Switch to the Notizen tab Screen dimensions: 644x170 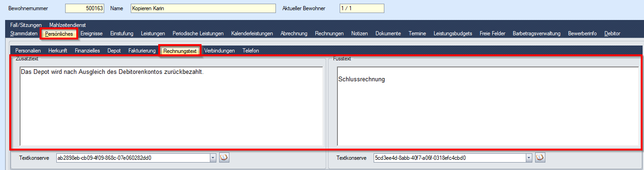tap(359, 33)
